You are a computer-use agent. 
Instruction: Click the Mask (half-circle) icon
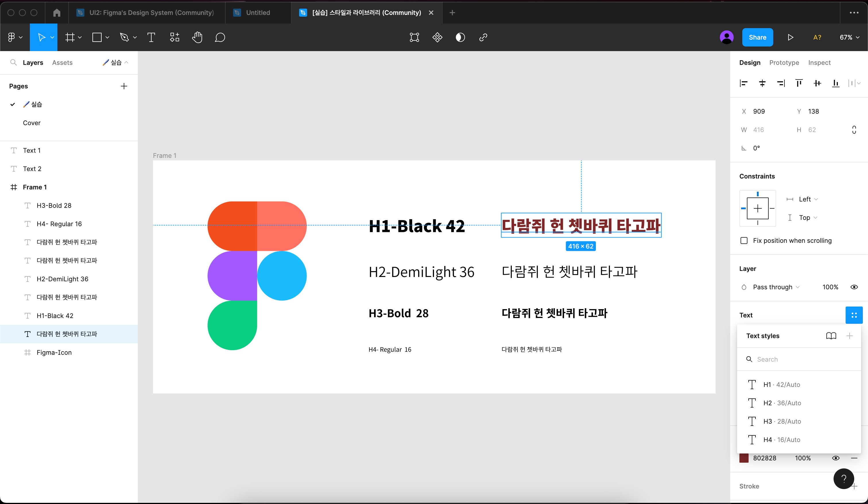coord(460,37)
